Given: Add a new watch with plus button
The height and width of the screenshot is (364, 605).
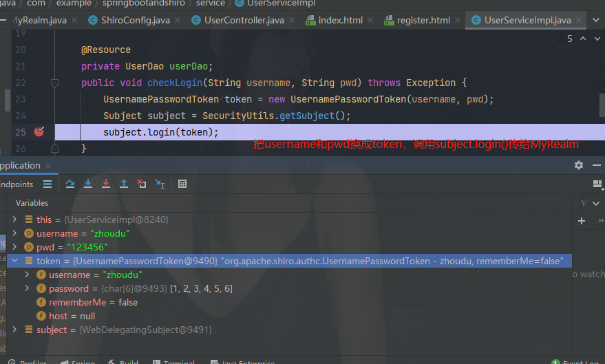Looking at the screenshot, I should pos(582,221).
